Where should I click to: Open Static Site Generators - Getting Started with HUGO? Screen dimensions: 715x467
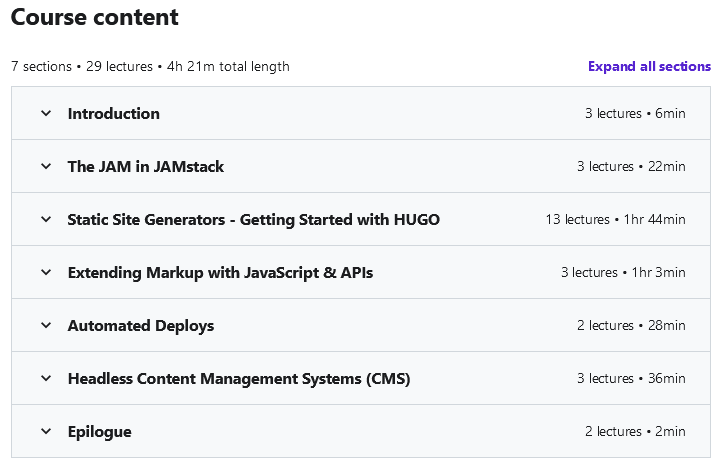254,219
